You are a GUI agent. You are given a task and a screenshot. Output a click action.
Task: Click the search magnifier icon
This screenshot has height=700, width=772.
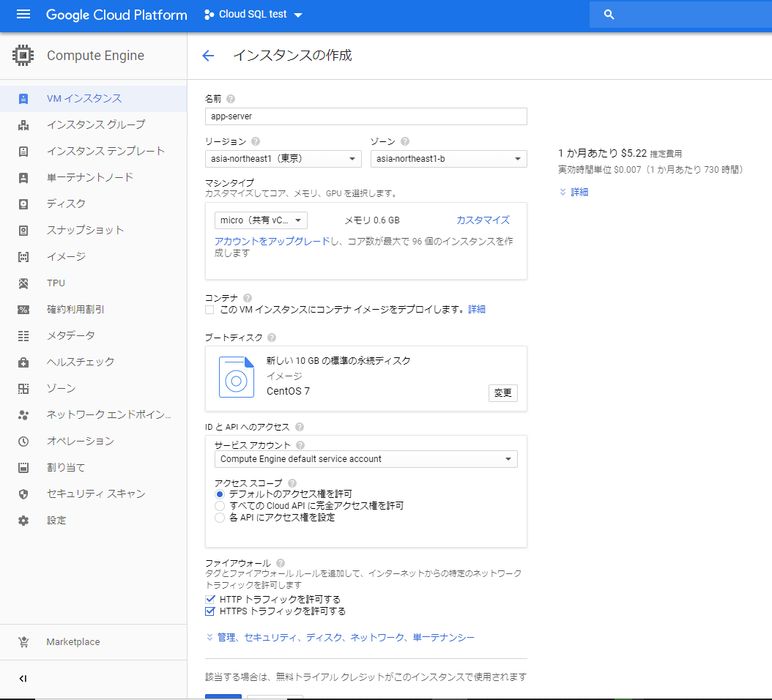click(x=609, y=15)
